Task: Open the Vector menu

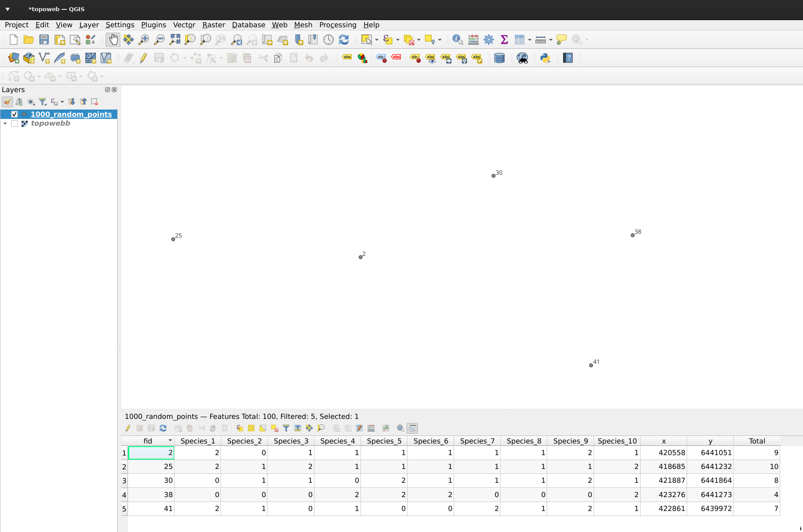Action: pos(184,25)
